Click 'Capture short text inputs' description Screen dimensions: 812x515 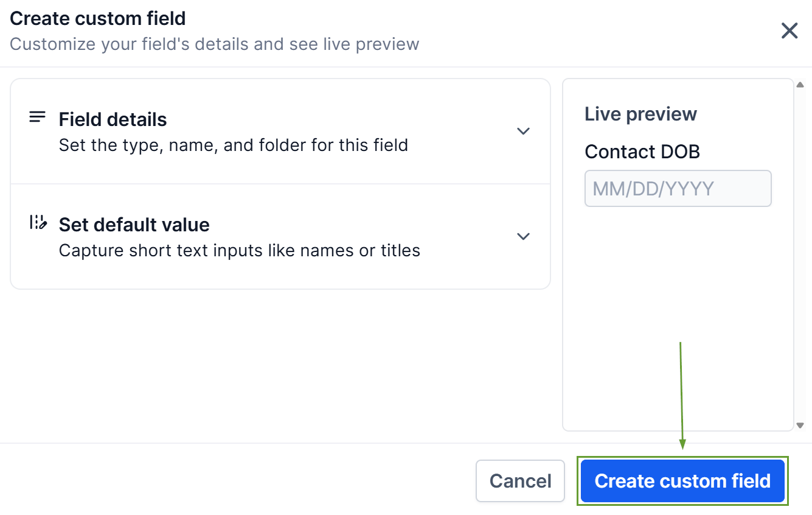coord(239,250)
